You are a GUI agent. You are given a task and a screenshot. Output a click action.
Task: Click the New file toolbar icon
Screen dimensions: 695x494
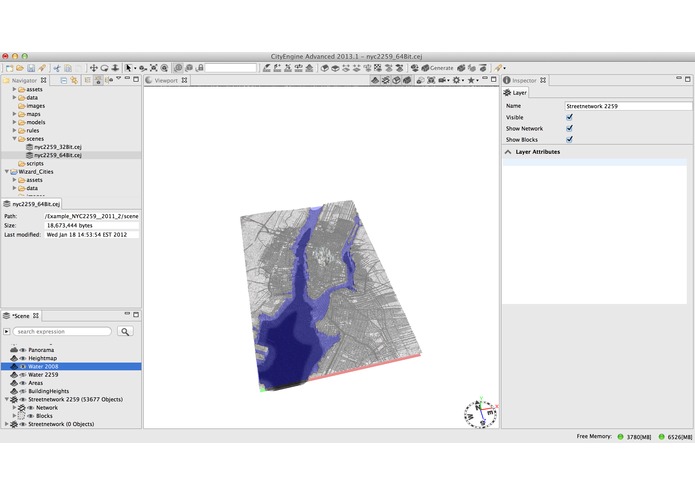tap(9, 68)
